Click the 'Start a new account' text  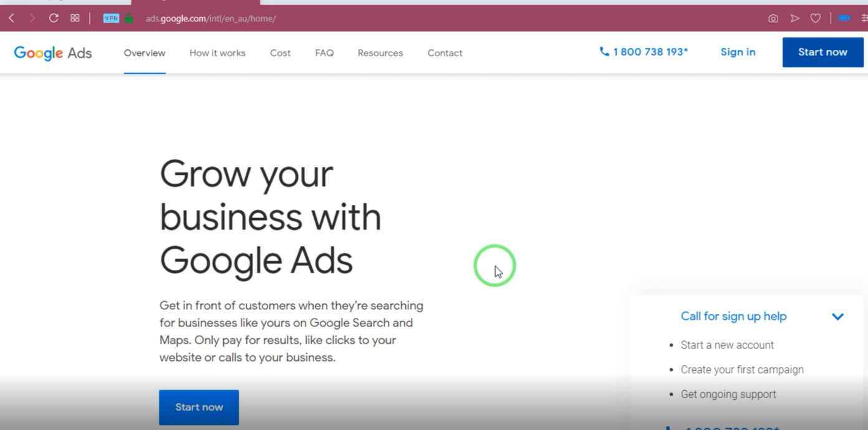point(727,345)
